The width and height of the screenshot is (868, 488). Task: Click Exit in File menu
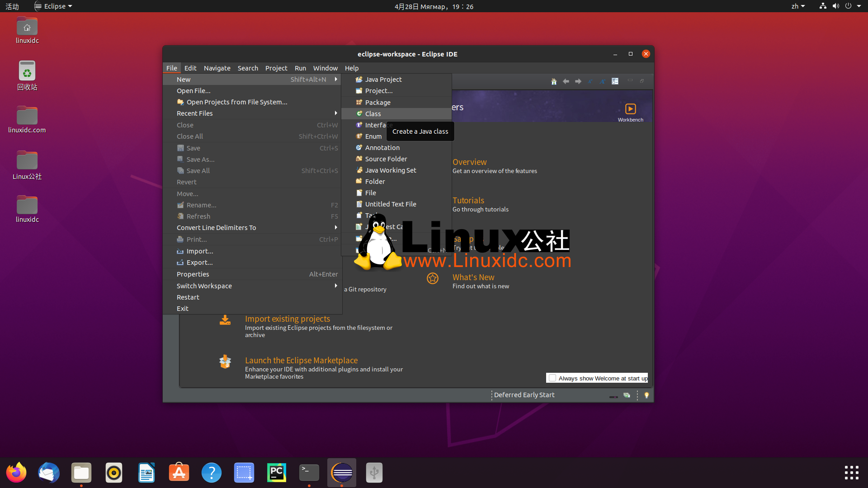point(252,309)
